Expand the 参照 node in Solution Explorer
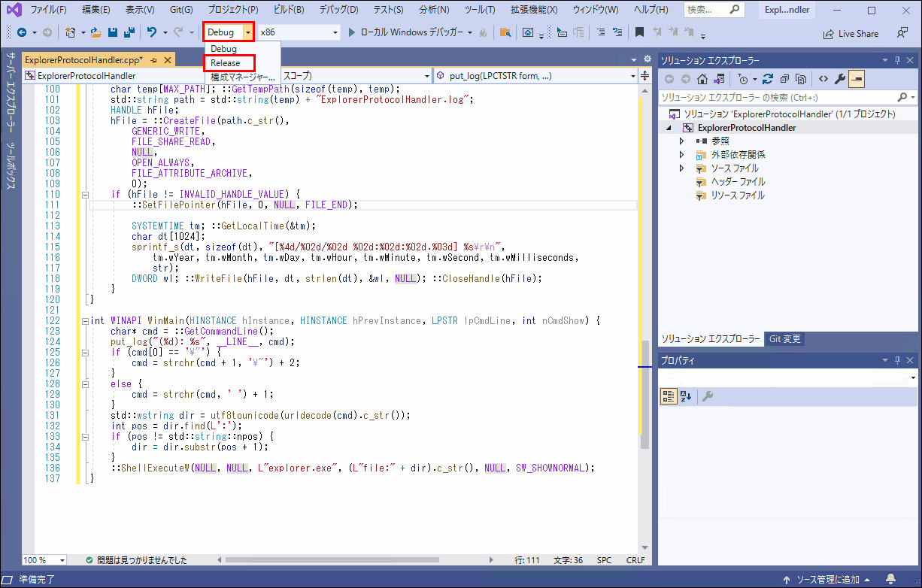This screenshot has width=922, height=588. coord(681,141)
